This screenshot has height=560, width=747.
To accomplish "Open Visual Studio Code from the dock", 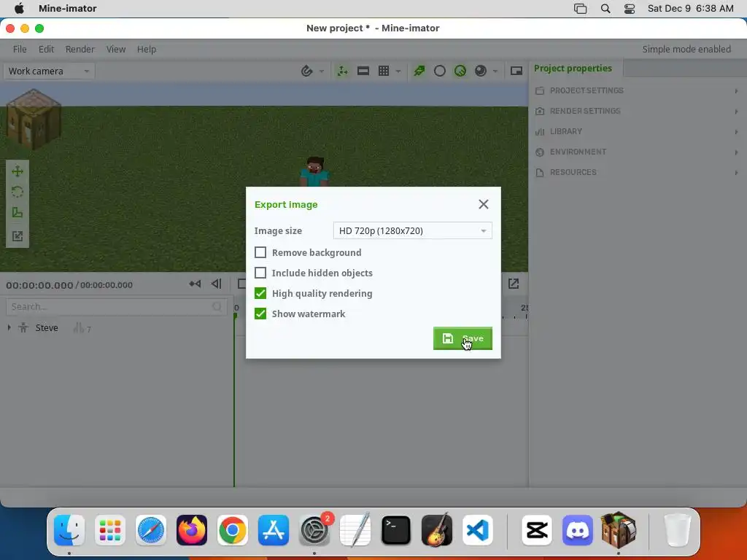I will coord(477,530).
